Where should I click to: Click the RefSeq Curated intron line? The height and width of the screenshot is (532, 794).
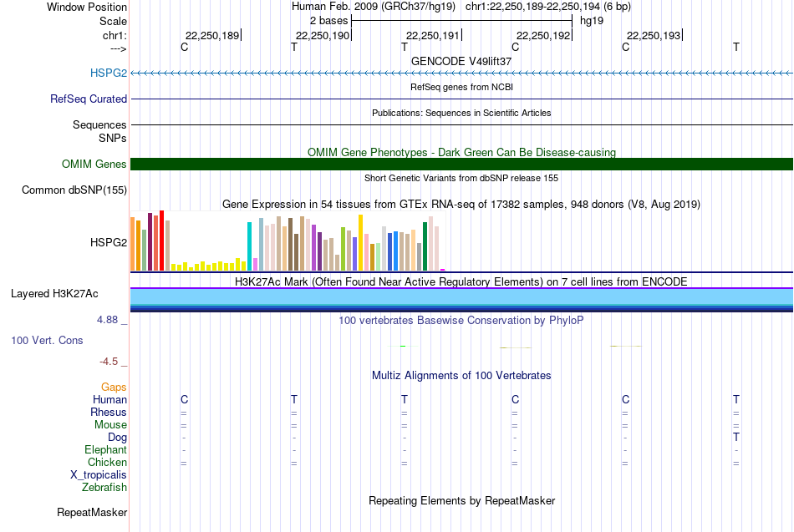[461, 99]
